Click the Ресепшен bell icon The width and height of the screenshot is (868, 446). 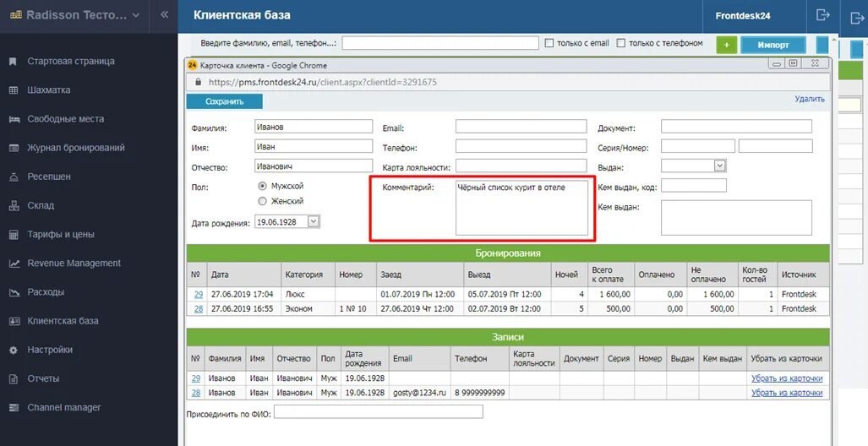[14, 177]
